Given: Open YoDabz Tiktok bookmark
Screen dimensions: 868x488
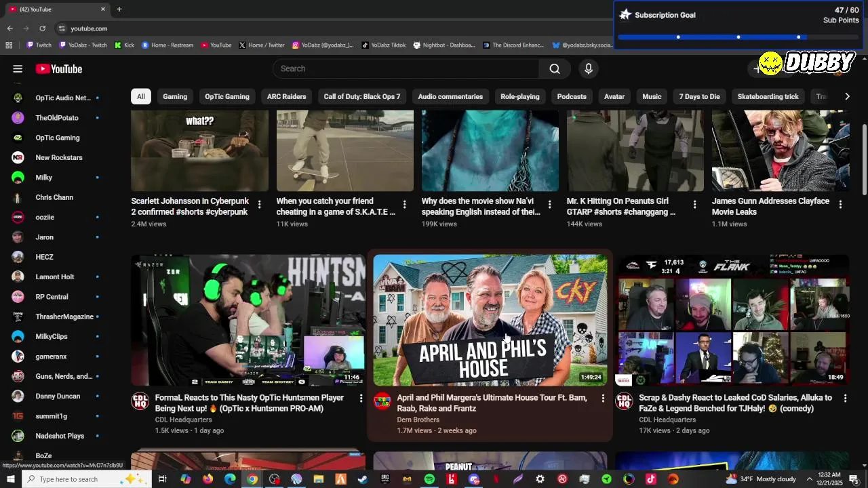Looking at the screenshot, I should [383, 45].
